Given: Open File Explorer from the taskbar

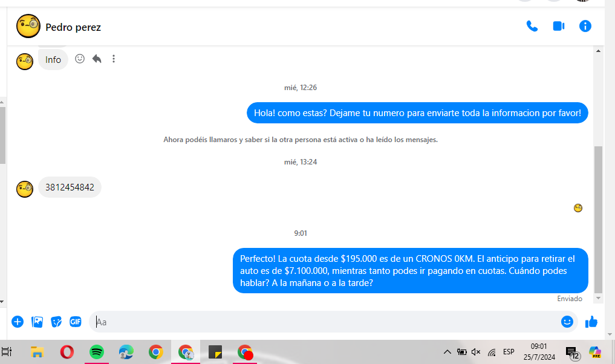Looking at the screenshot, I should 37,352.
